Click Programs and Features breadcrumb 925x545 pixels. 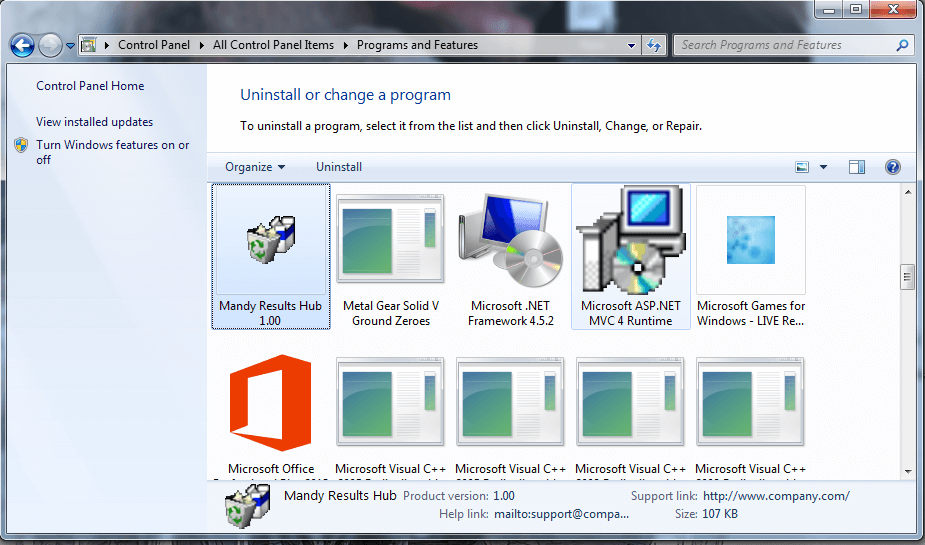pos(417,45)
